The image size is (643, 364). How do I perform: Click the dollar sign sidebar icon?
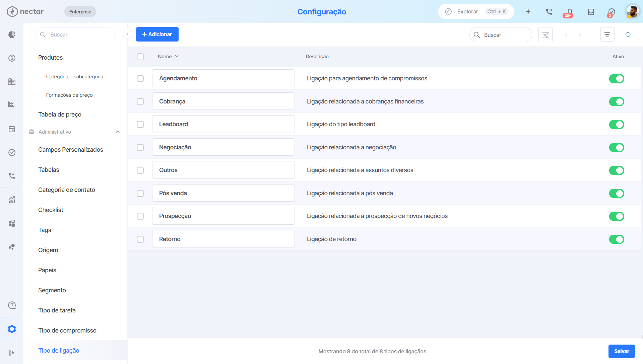tap(12, 58)
